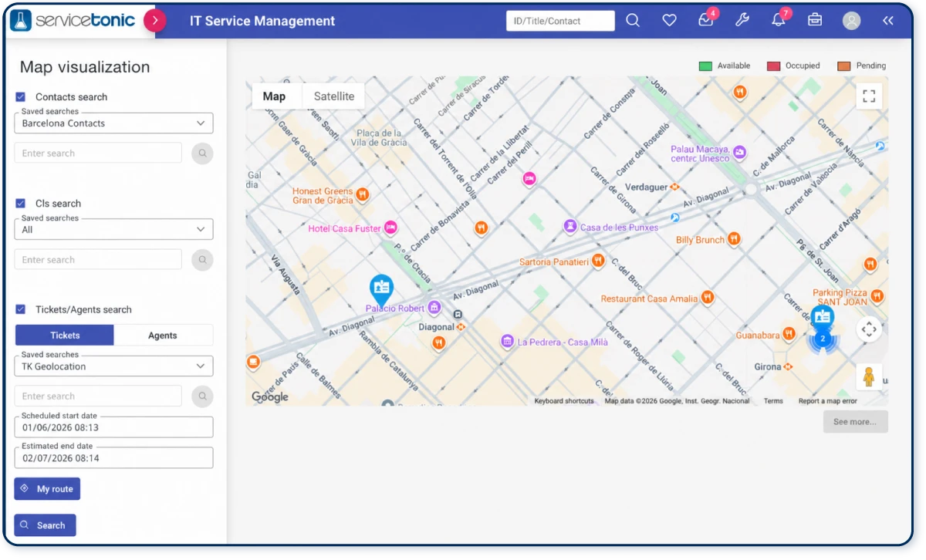Image resolution: width=926 pixels, height=560 pixels.
Task: Focus the Contacts Enter search field
Action: click(98, 153)
